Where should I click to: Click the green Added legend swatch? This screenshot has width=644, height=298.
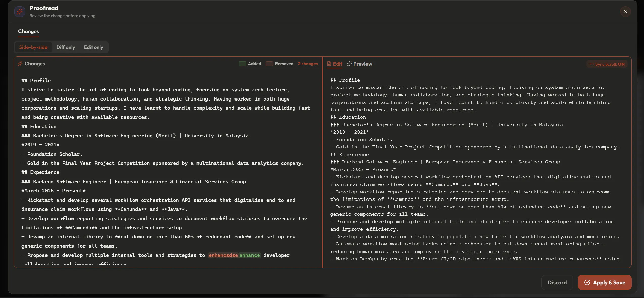[x=242, y=64]
